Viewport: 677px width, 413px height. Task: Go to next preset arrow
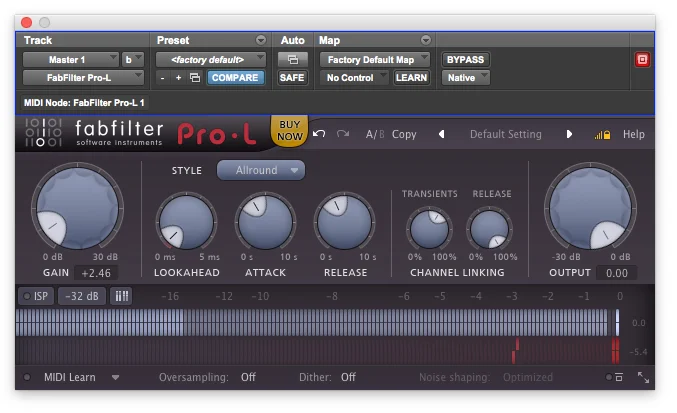[x=569, y=134]
